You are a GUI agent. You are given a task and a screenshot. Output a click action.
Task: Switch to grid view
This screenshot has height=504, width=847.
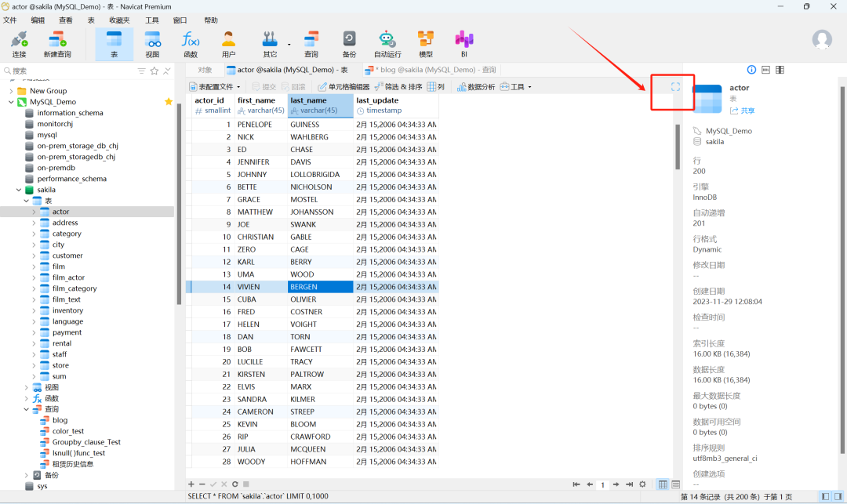point(663,484)
